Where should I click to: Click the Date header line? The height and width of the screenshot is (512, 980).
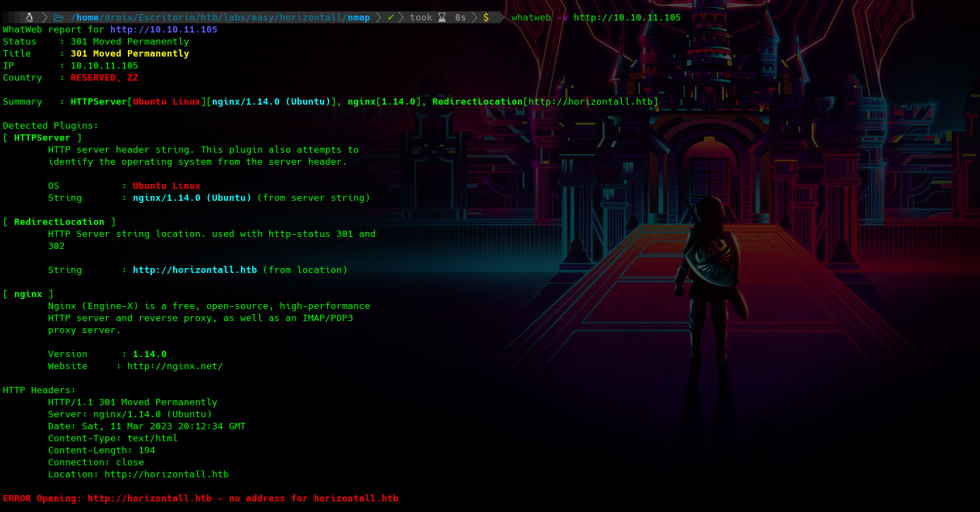146,426
